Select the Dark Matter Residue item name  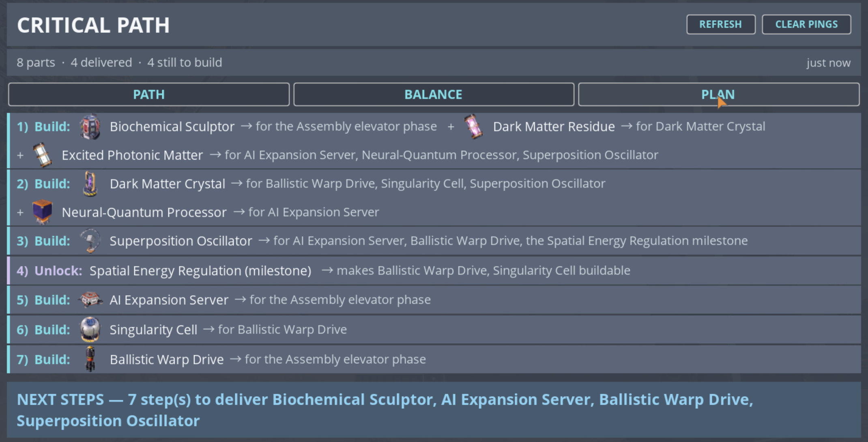[x=554, y=127]
